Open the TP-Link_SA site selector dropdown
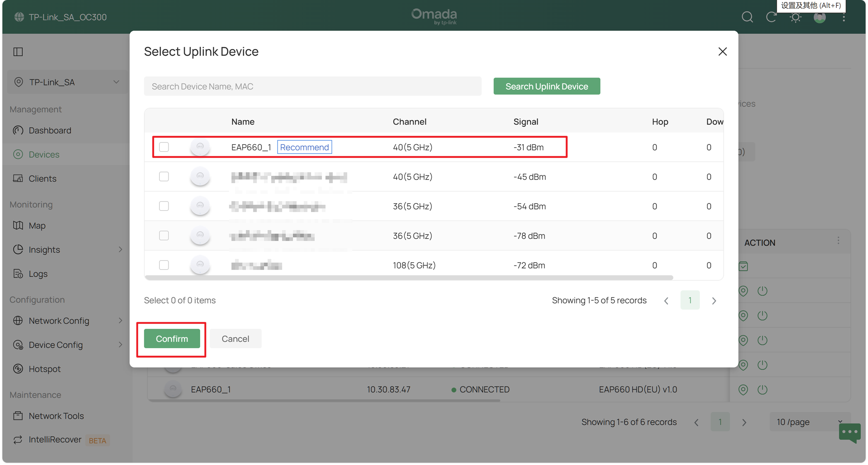The width and height of the screenshot is (868, 465). pos(67,82)
